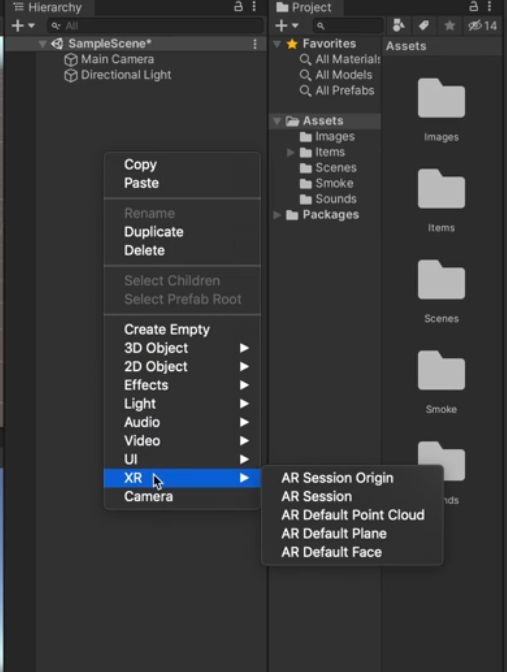Viewport: 507px width, 672px height.
Task: Open Search by Type filter icon
Action: click(x=399, y=26)
